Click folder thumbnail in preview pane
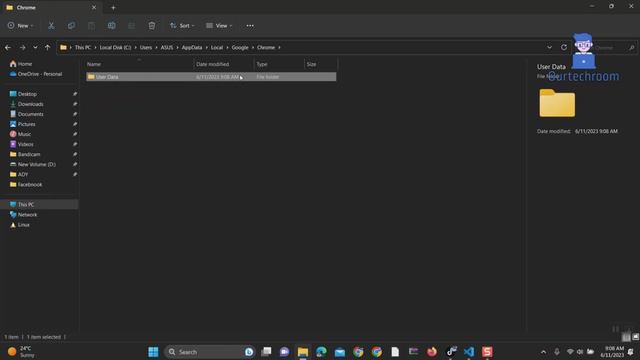The height and width of the screenshot is (360, 640). [557, 103]
